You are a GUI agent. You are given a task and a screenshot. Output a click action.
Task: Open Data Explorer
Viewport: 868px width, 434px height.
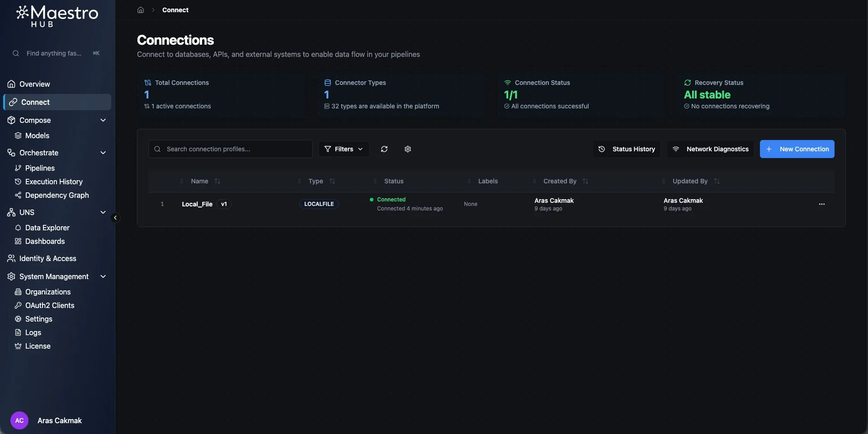pos(47,228)
